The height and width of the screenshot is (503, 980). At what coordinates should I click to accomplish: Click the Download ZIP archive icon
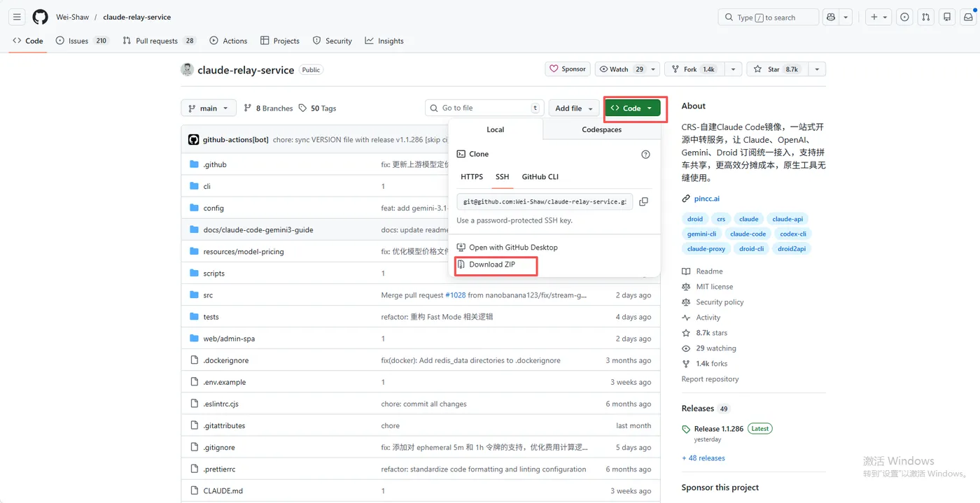(461, 264)
